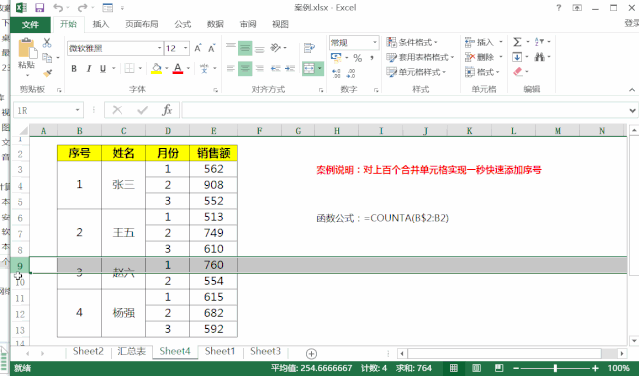
Task: Open the font name dropdown
Action: coord(159,48)
